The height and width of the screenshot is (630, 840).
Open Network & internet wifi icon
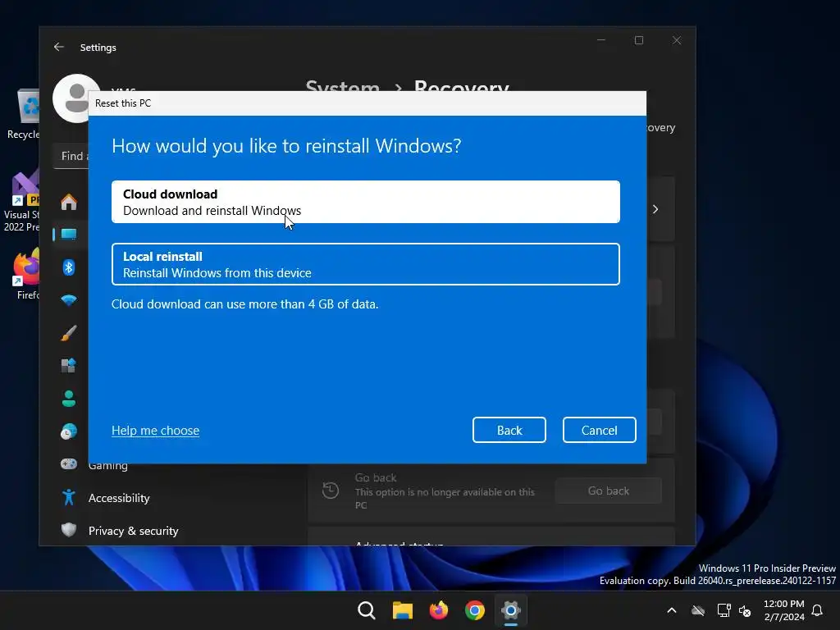pyautogui.click(x=69, y=300)
